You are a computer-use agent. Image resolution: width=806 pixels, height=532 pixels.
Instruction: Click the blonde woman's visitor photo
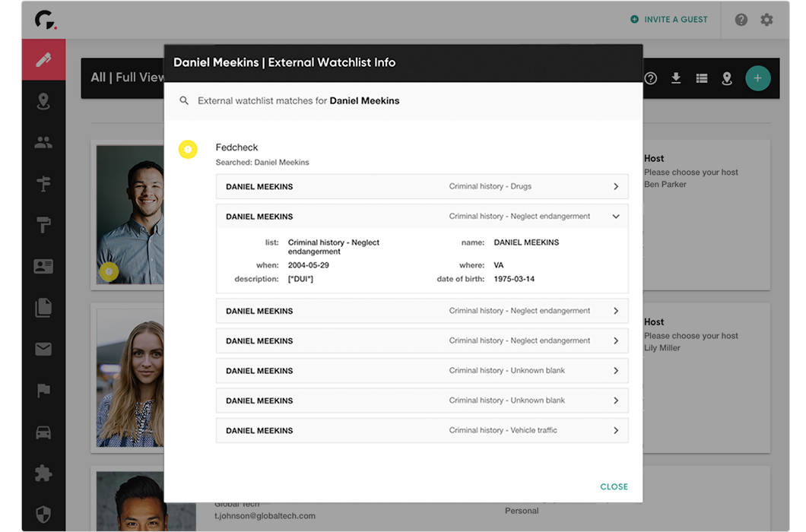(130, 378)
